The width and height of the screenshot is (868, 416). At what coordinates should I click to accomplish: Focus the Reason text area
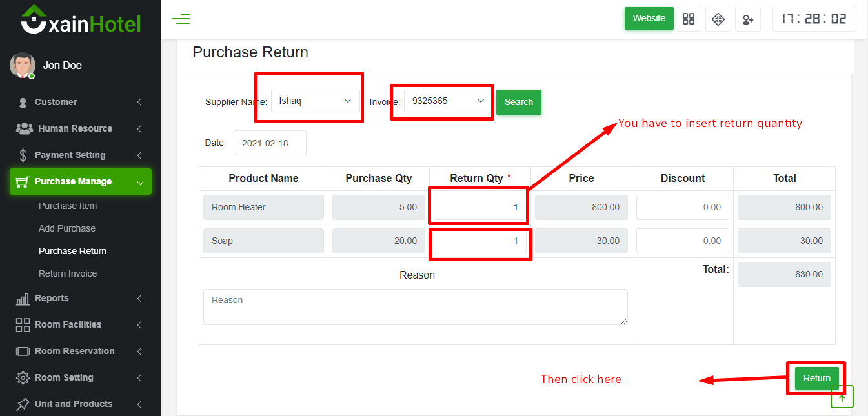coord(415,307)
